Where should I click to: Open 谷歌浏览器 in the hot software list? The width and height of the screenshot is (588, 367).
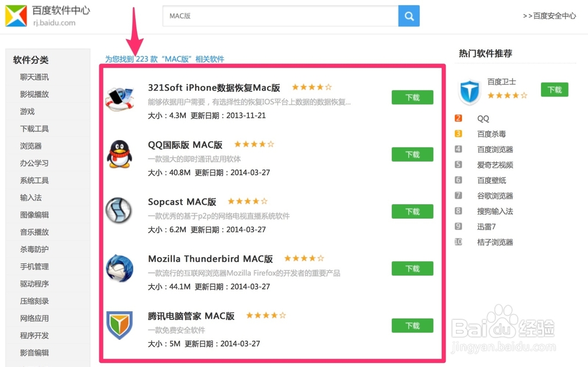(495, 195)
